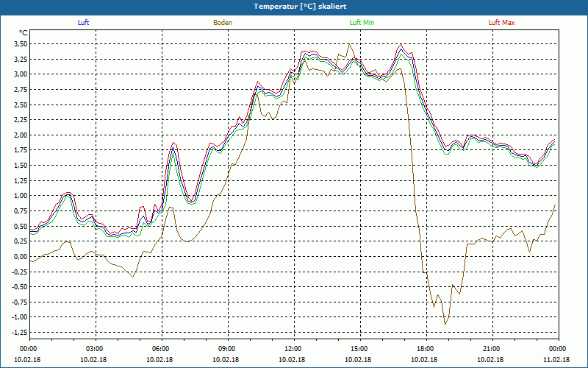
Task: Click the 18:00 time axis label
Action: (424, 349)
